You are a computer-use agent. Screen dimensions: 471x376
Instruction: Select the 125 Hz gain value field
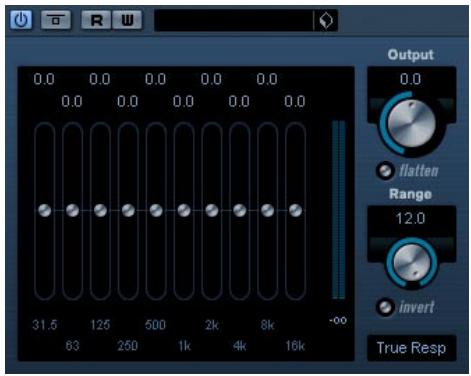coord(100,79)
